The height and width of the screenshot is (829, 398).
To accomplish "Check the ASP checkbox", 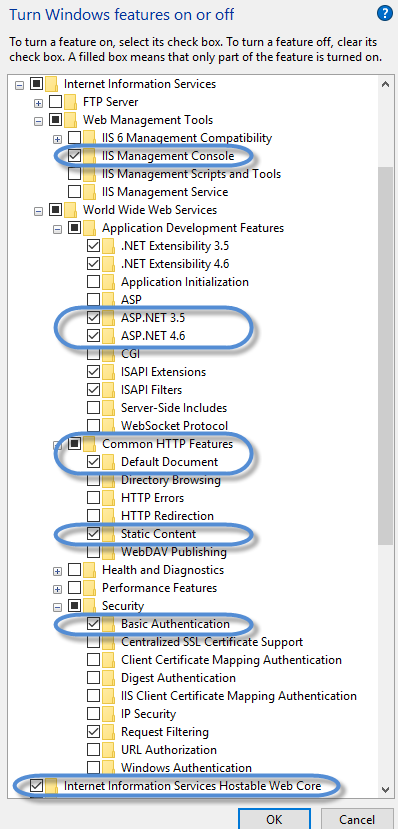I will tap(94, 300).
